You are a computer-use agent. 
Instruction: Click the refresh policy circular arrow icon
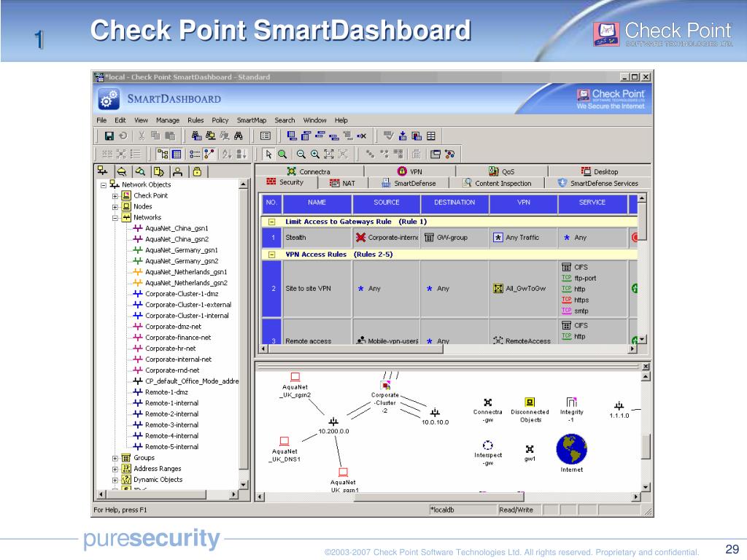tap(123, 136)
